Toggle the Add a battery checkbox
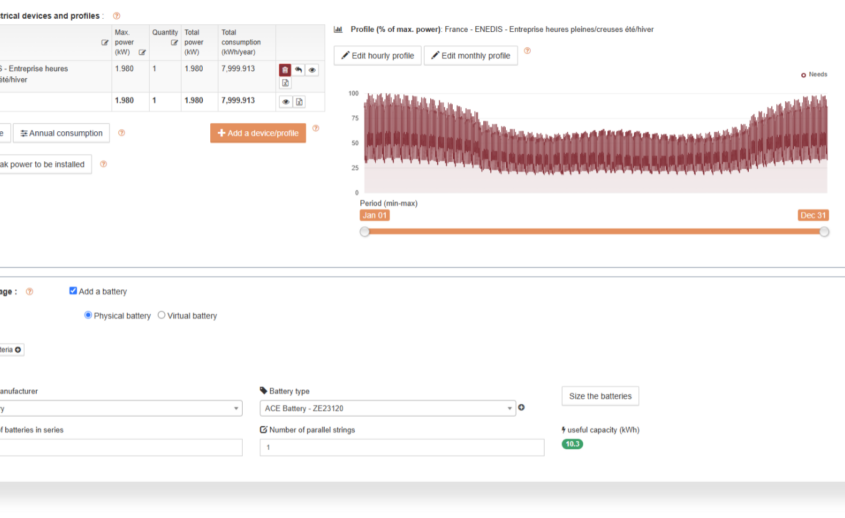Screen dimensions: 845x518 click(73, 291)
